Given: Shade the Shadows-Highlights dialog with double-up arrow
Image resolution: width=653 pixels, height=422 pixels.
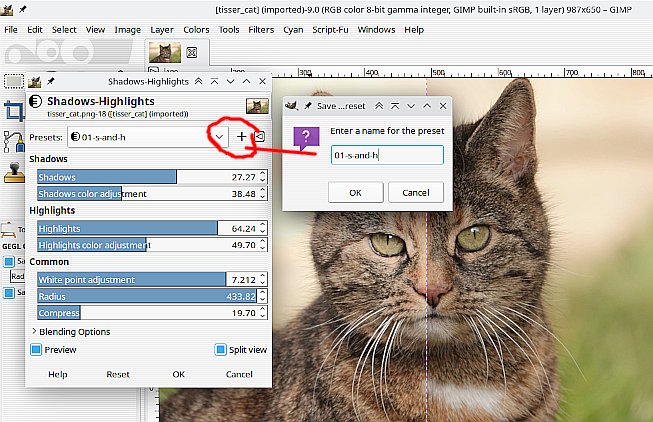Looking at the screenshot, I should point(199,81).
